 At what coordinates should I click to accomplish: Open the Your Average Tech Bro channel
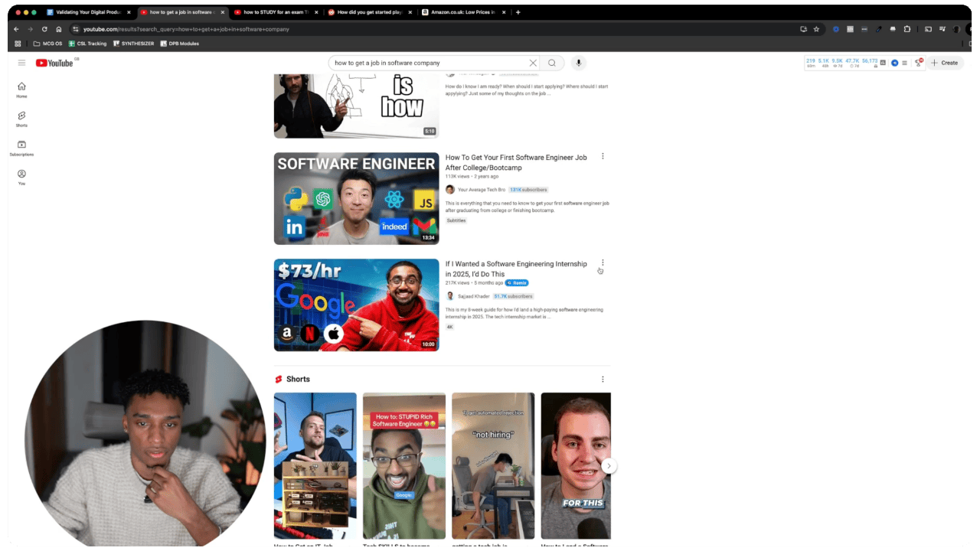click(482, 190)
